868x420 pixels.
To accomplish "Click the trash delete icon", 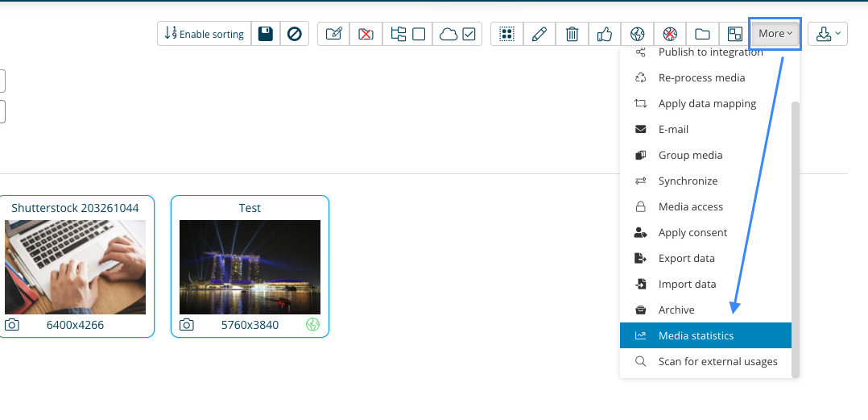I will (572, 34).
